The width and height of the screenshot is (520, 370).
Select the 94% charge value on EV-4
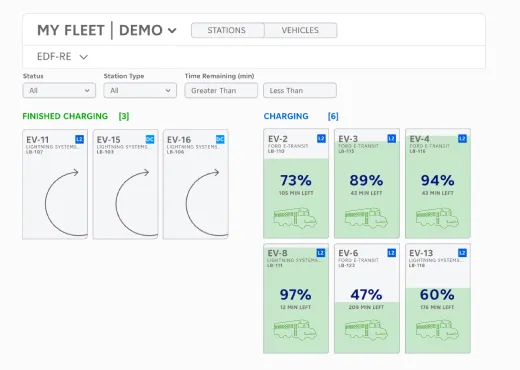(437, 180)
